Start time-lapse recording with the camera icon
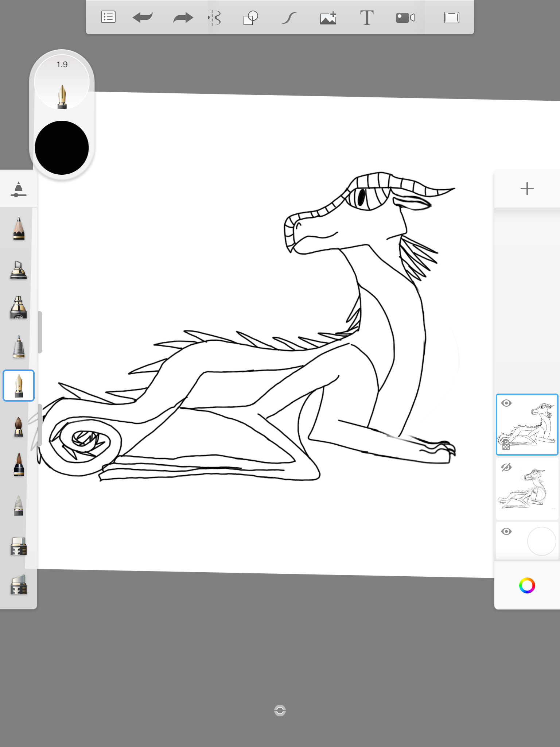Viewport: 560px width, 747px height. (405, 18)
